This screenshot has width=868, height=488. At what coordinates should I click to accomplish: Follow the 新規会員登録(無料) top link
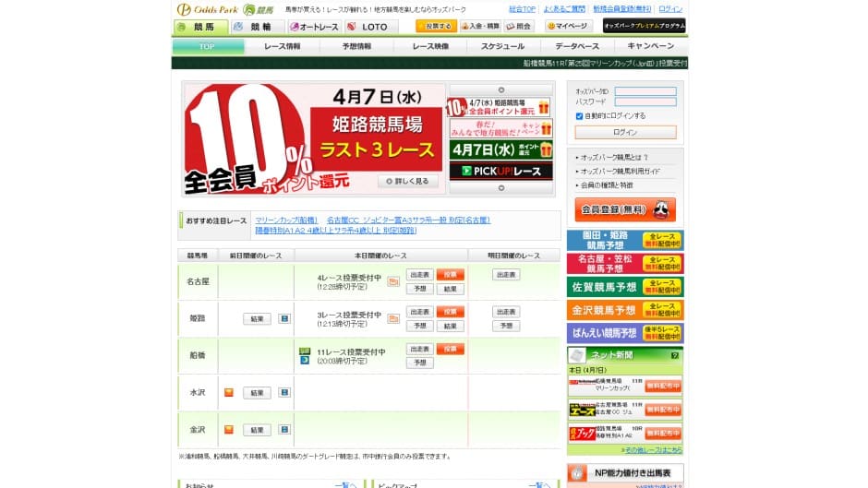tap(622, 9)
